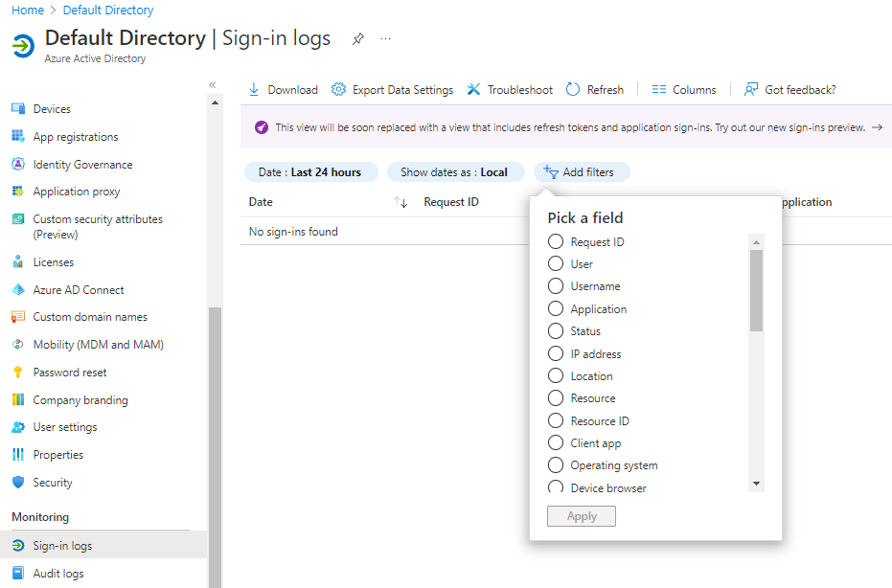The height and width of the screenshot is (588, 892).
Task: Click the Download arrow icon
Action: point(254,89)
